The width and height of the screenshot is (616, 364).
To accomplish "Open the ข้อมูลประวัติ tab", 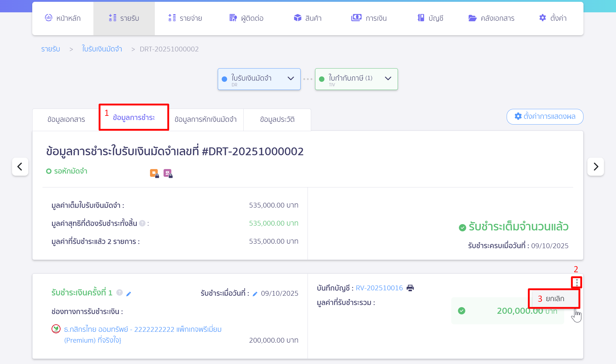I will click(x=277, y=119).
